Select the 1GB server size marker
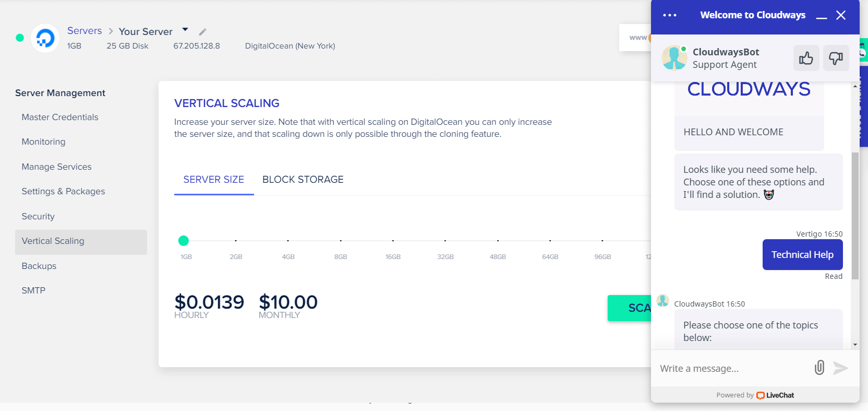Image resolution: width=868 pixels, height=411 pixels. point(184,241)
